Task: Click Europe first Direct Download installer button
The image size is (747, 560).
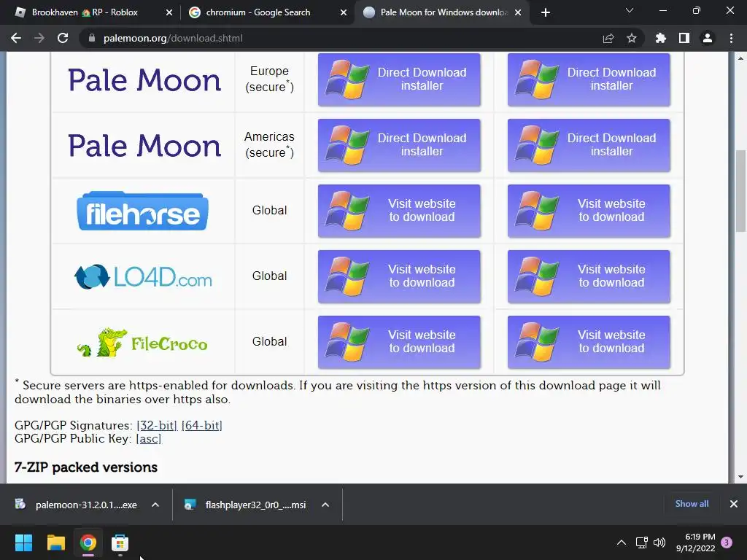Action: pos(399,79)
